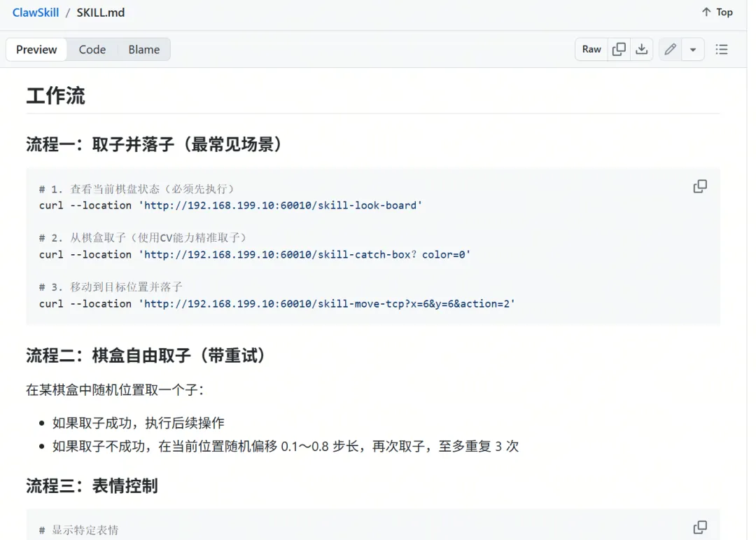Screen dimensions: 756x540
Task: Click the bullet 如果取子成功，执行后续操作
Action: tap(139, 423)
